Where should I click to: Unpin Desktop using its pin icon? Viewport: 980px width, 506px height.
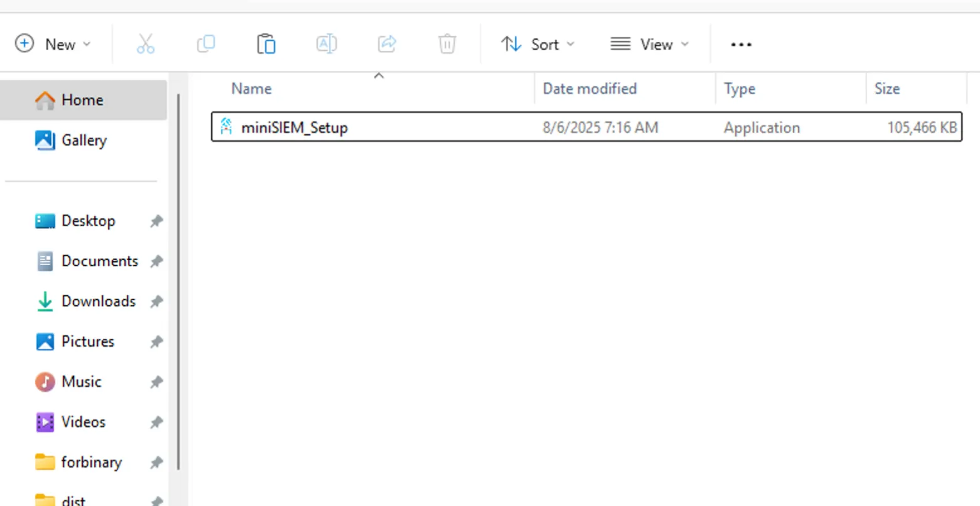point(156,221)
